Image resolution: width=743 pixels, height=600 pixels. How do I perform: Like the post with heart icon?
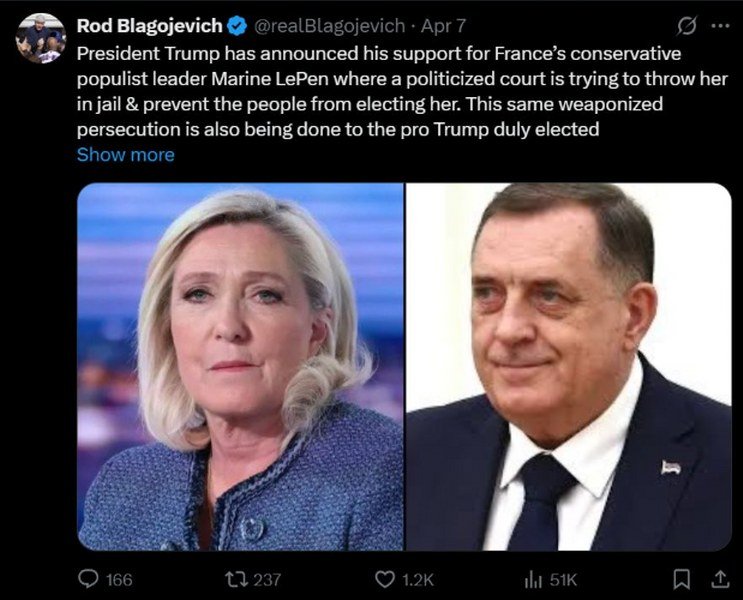(385, 579)
